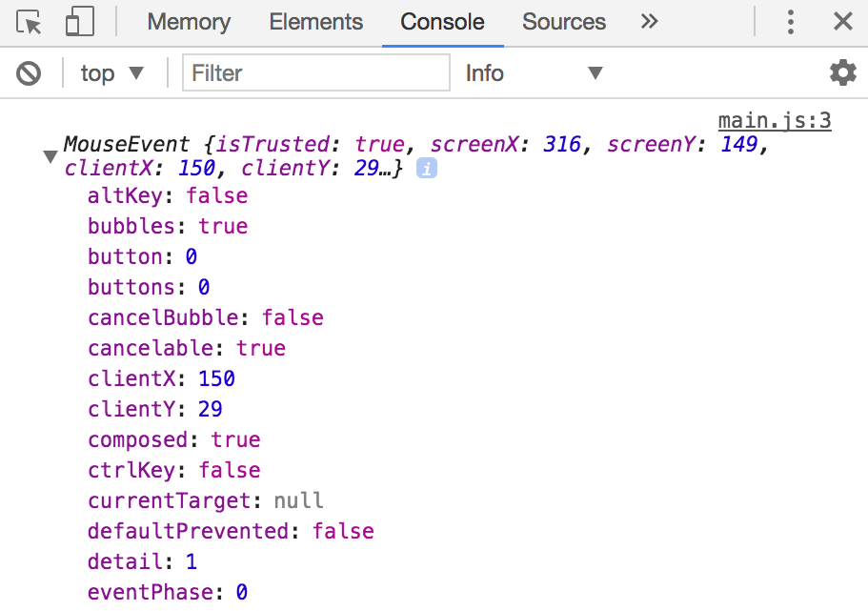Image resolution: width=868 pixels, height=611 pixels.
Task: Close the DevTools window
Action: pos(842,21)
